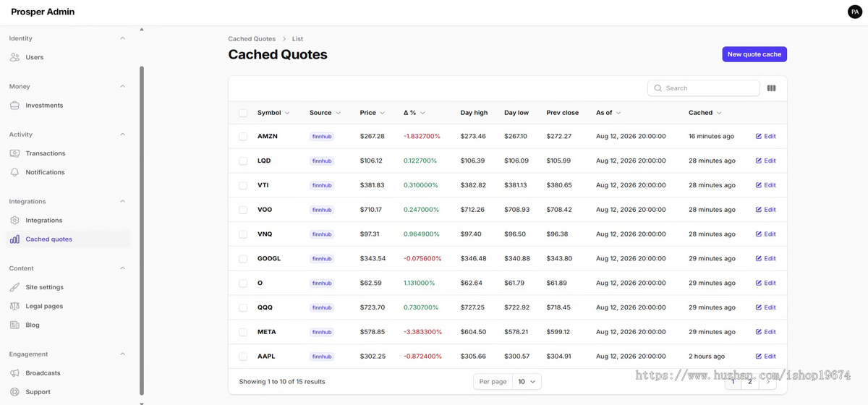Sort table by Price column

coord(373,113)
